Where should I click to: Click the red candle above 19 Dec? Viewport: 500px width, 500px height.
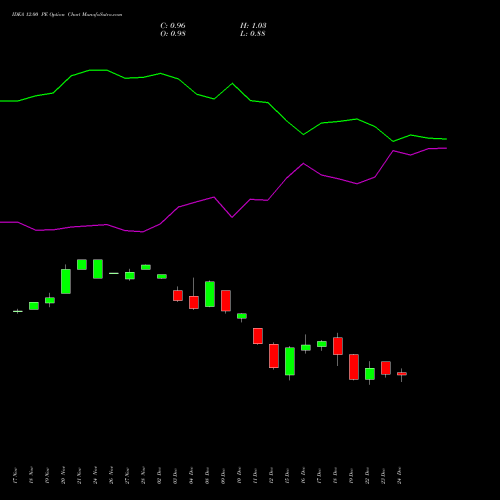354,367
